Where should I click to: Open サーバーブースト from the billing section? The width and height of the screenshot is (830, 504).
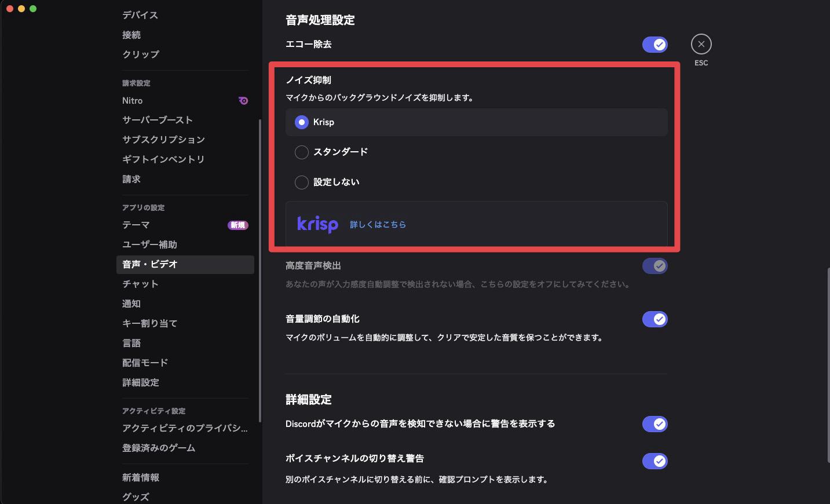158,120
